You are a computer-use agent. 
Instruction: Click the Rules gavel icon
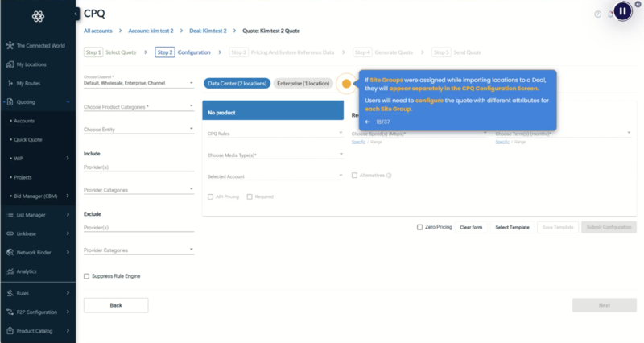(x=10, y=293)
